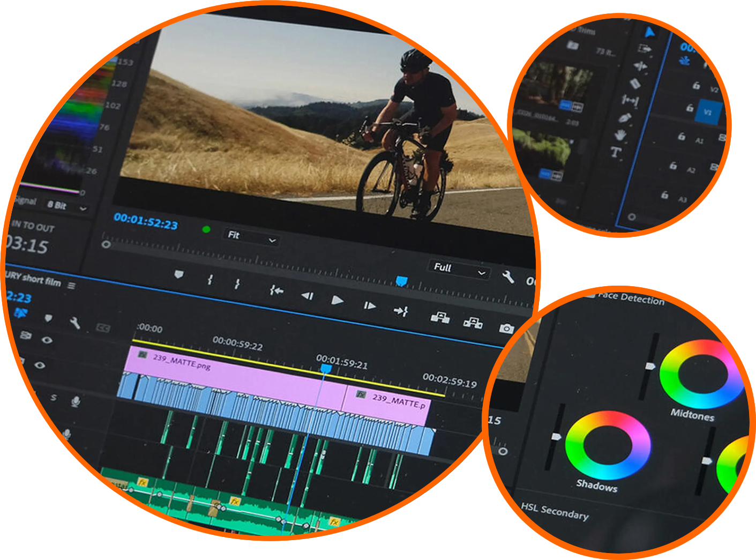Screen dimensions: 756x560
Task: Click the Shadows color wheel
Action: [x=608, y=445]
